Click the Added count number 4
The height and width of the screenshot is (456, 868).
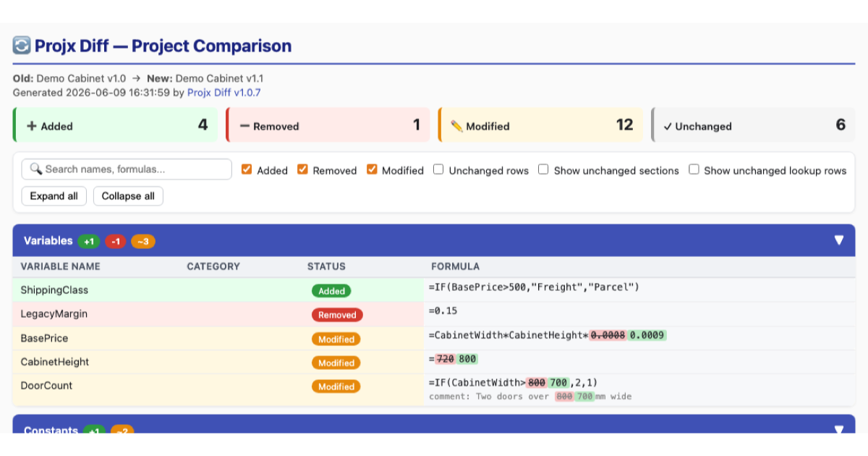203,124
